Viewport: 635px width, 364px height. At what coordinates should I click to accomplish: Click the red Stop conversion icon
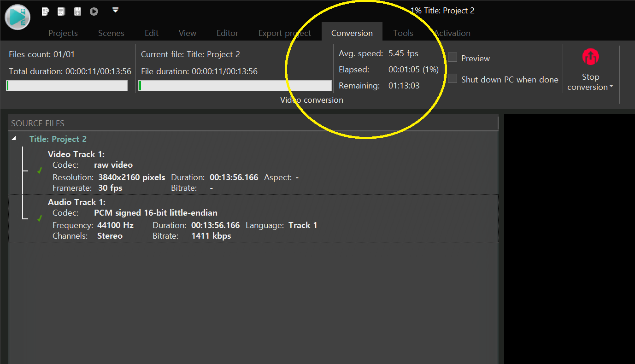(x=590, y=57)
